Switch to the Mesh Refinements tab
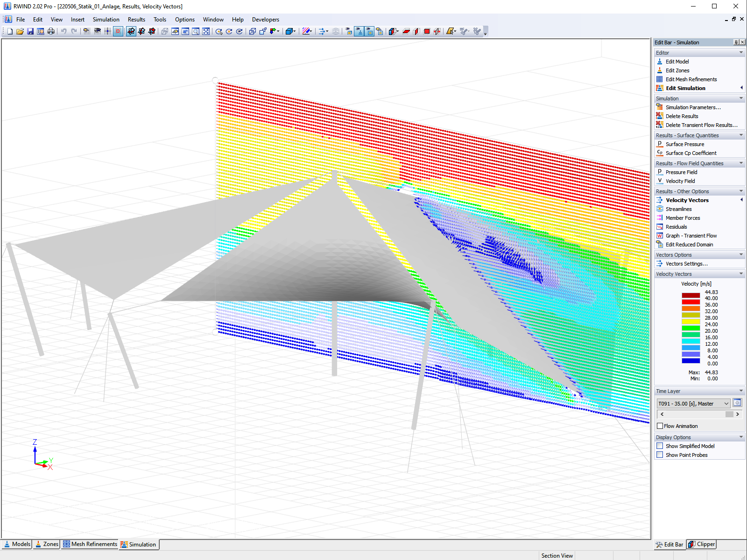 (x=90, y=544)
